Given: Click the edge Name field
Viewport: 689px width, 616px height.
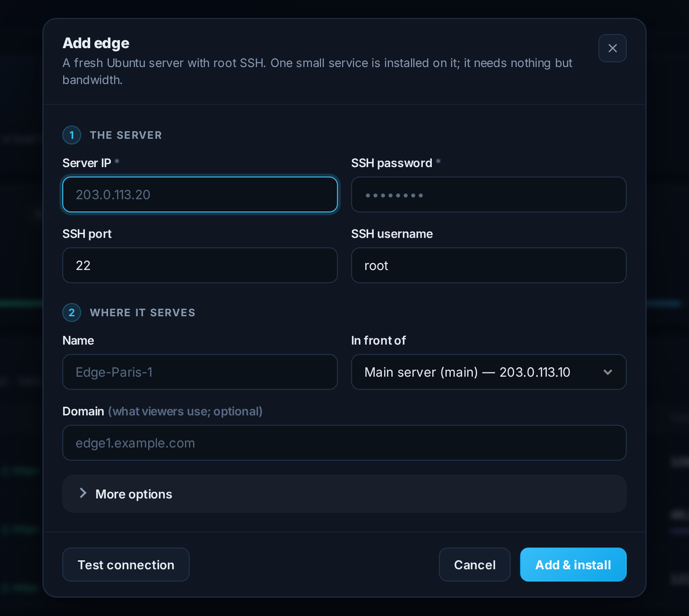Looking at the screenshot, I should coord(200,372).
